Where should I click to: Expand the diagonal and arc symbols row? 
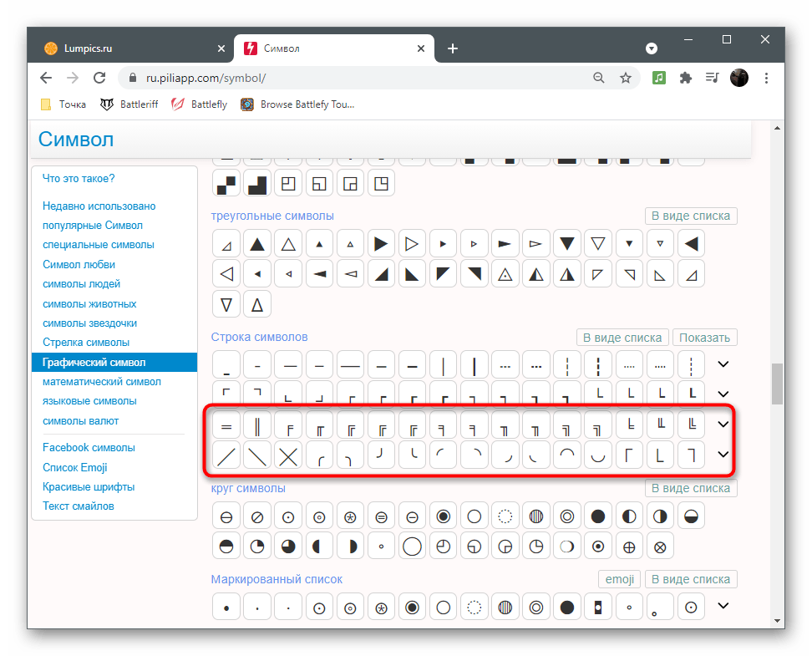tap(723, 455)
